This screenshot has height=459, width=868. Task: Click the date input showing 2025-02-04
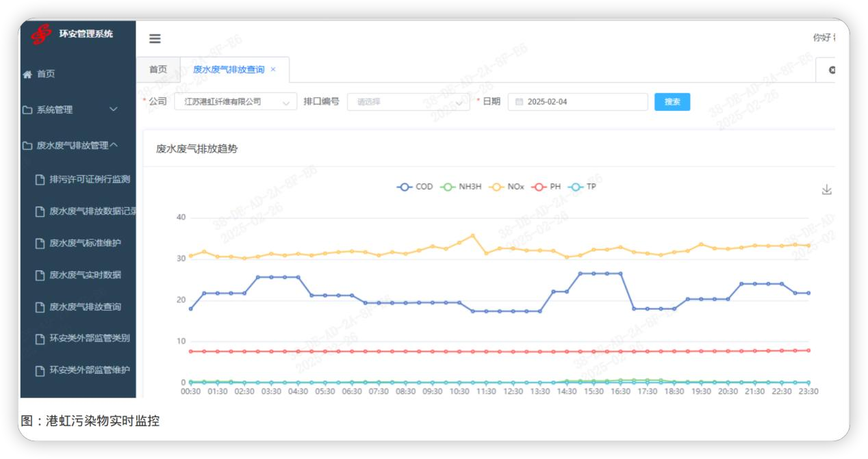(582, 102)
